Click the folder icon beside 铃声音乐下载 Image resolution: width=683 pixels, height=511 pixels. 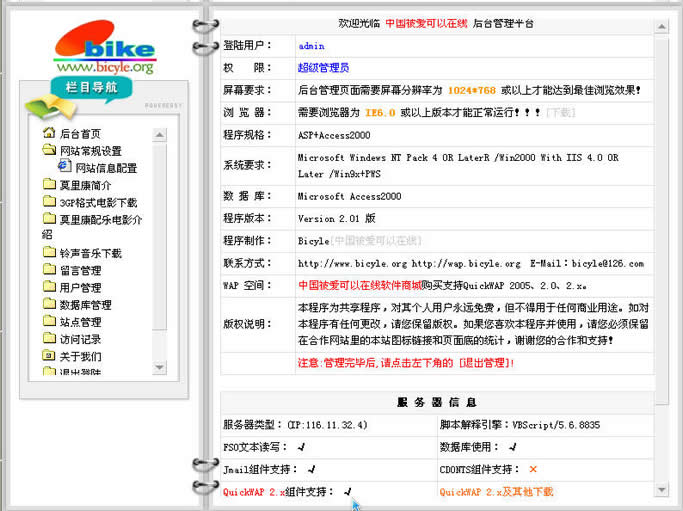pyautogui.click(x=49, y=252)
